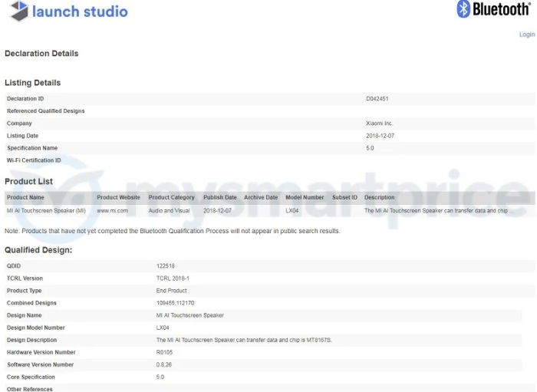The image size is (537, 392).
Task: Click the Declaration Details heading
Action: [x=41, y=54]
